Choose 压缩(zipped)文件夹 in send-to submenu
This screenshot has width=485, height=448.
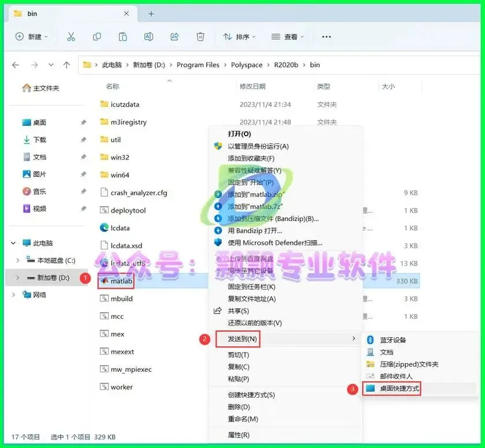click(409, 364)
